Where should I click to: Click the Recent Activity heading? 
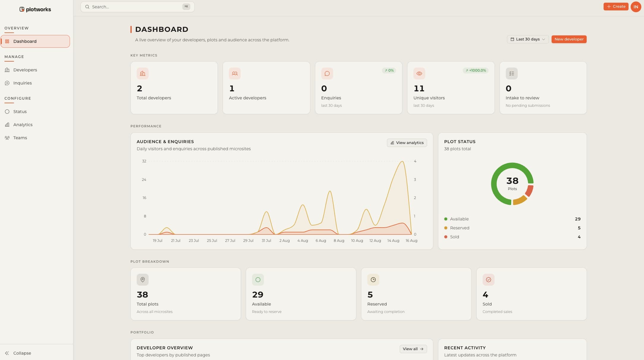point(465,348)
